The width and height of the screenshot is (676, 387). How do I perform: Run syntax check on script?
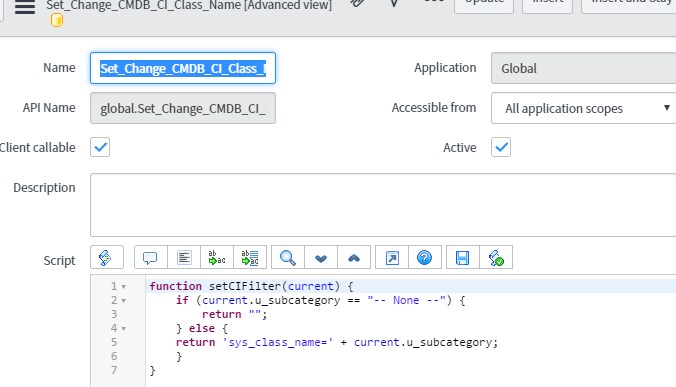(x=496, y=257)
